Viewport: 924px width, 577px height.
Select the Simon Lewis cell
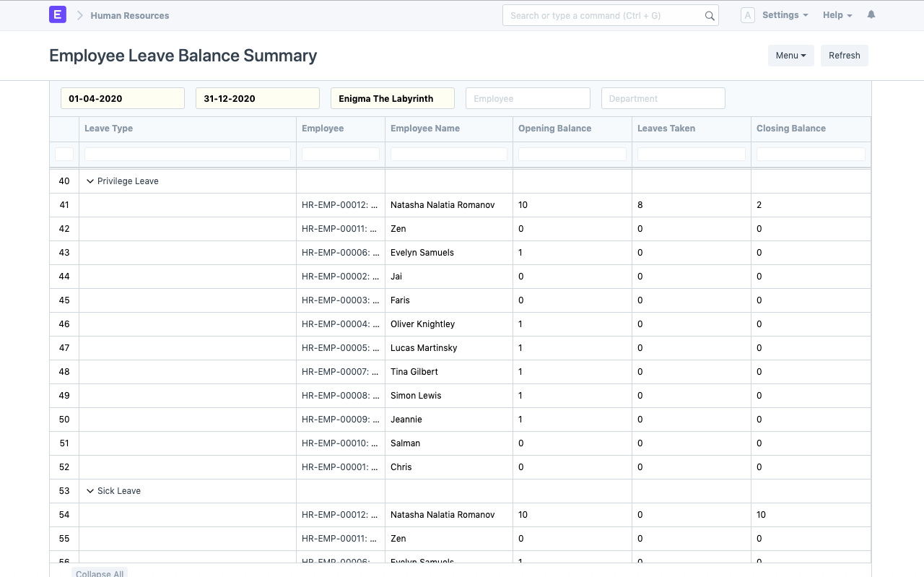click(449, 396)
